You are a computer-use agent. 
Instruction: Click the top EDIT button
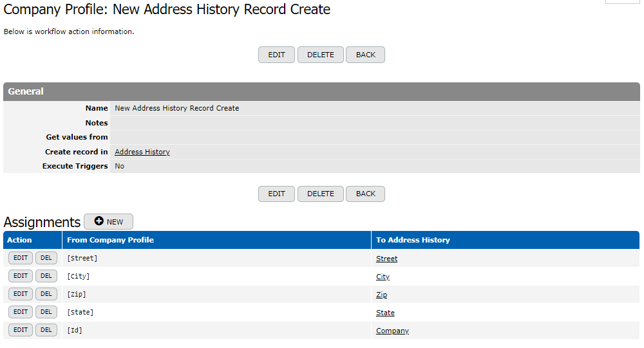coord(276,55)
